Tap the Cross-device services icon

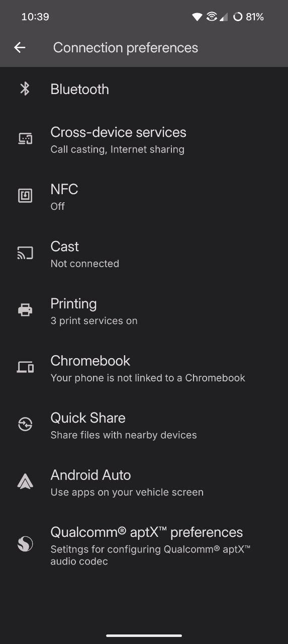(25, 138)
